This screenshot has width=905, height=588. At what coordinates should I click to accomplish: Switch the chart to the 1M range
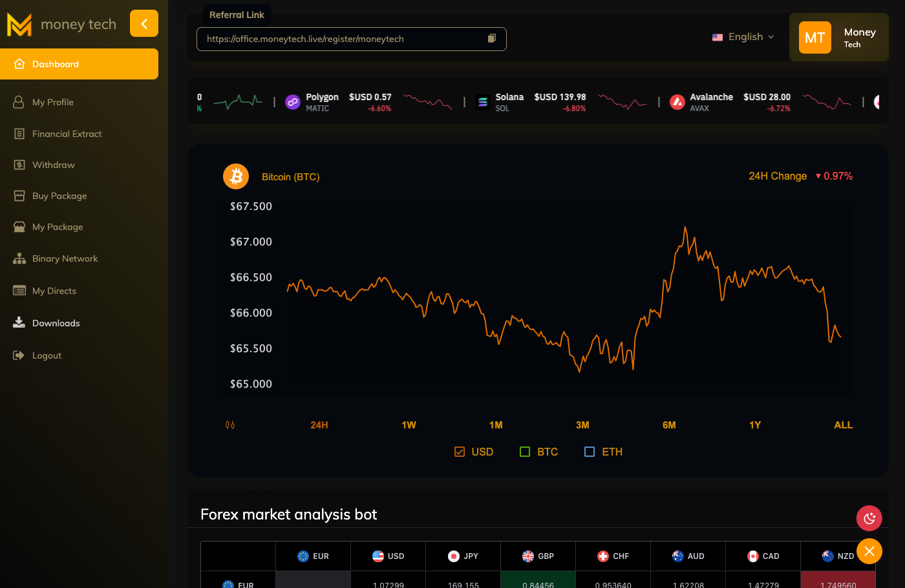(x=496, y=425)
